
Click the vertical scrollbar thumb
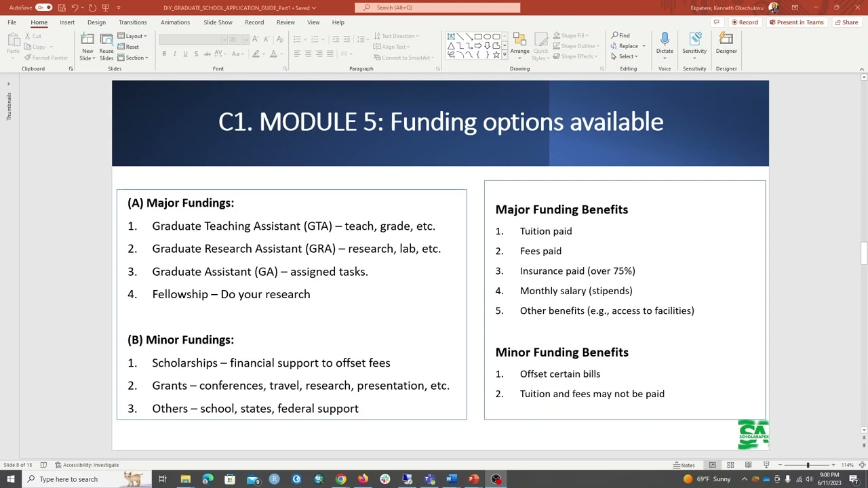[864, 253]
